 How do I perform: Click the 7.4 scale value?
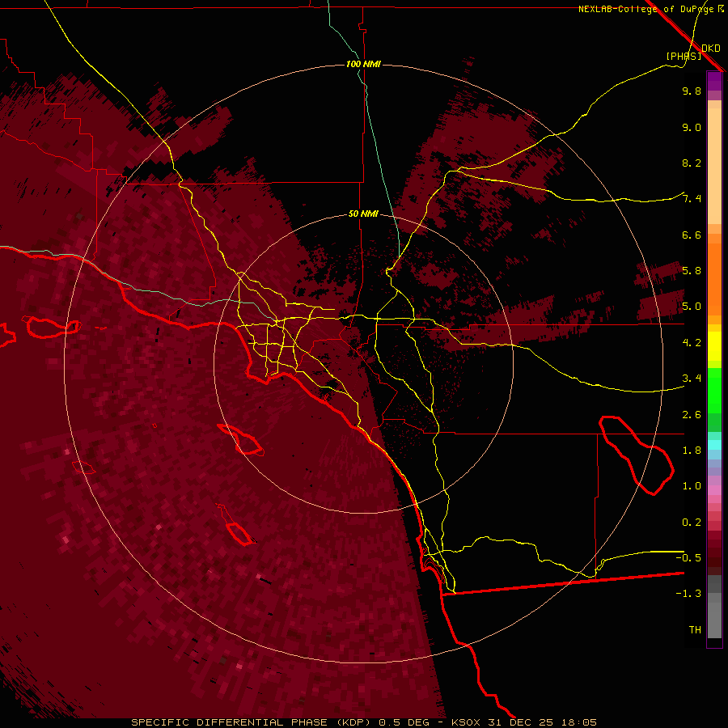pos(692,199)
